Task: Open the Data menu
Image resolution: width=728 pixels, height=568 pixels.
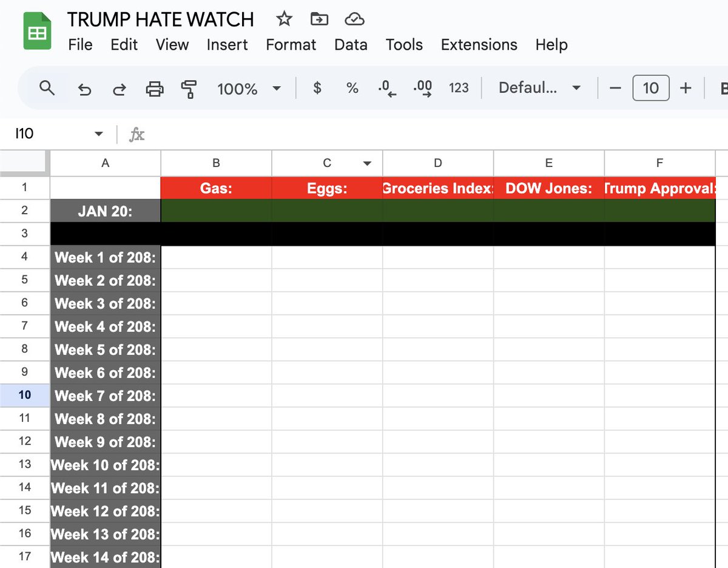Action: [x=351, y=45]
